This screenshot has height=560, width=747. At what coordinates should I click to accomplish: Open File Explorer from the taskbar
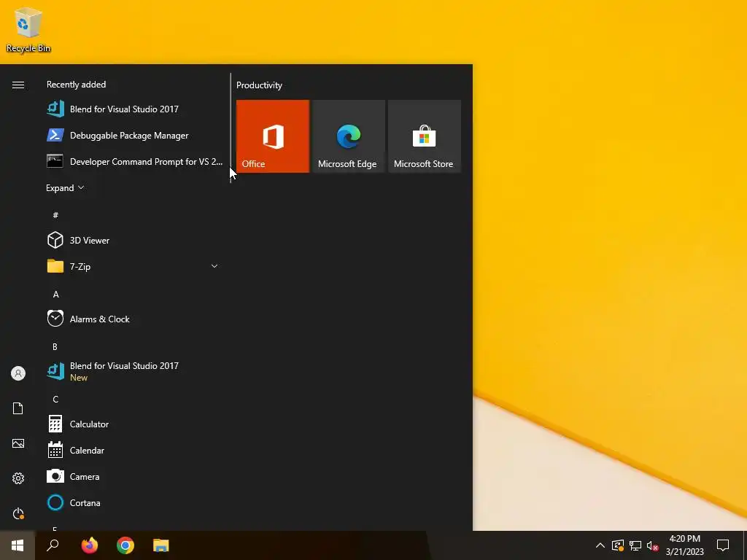tap(161, 545)
